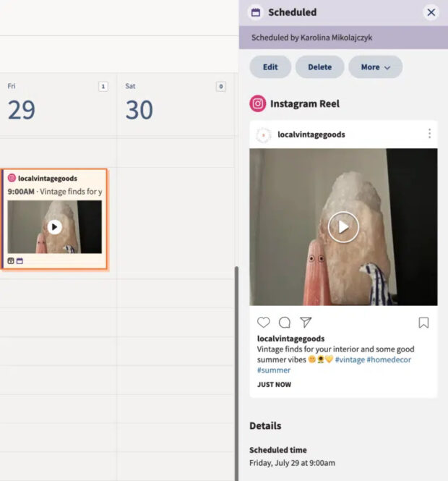Click the Edit button
Screen dimensions: 448x481
pos(270,67)
